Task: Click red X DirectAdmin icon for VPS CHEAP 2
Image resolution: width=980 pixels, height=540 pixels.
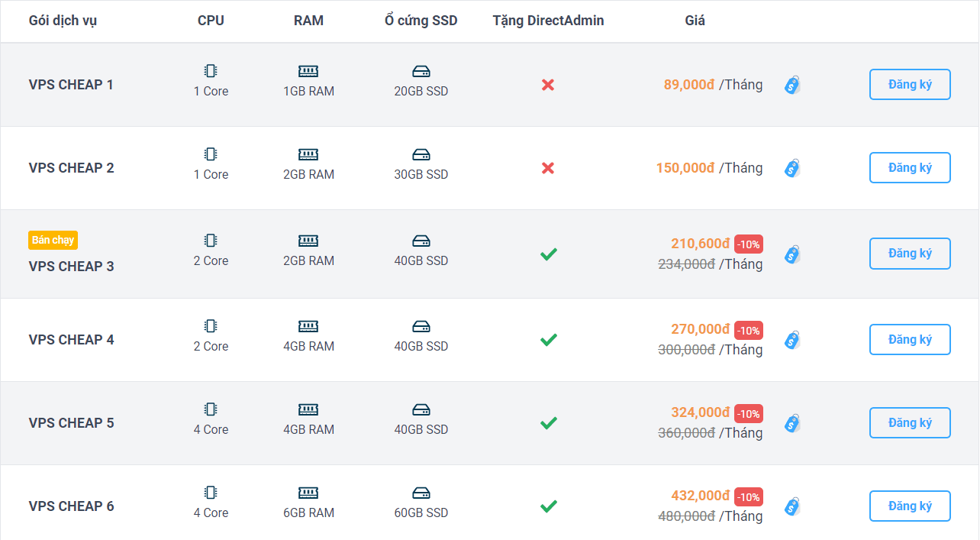Action: [548, 168]
